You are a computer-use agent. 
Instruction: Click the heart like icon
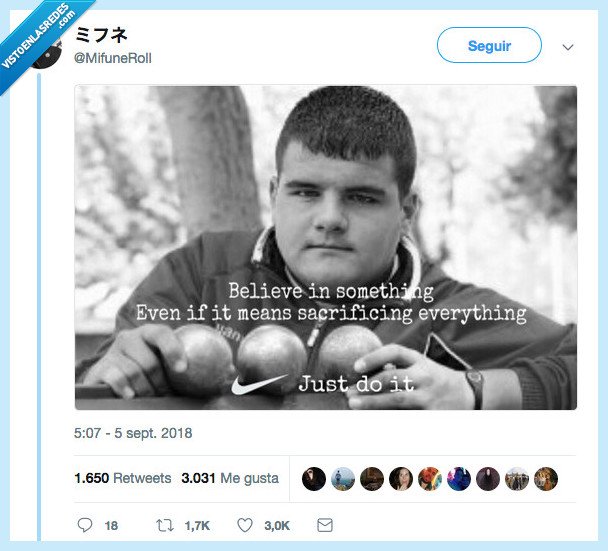(245, 525)
